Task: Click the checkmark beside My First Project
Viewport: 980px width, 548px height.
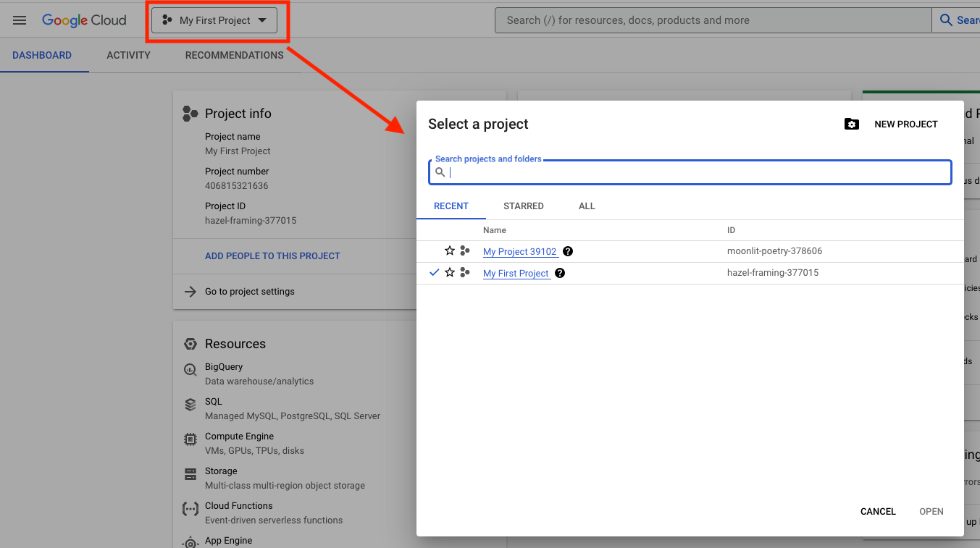Action: [435, 273]
